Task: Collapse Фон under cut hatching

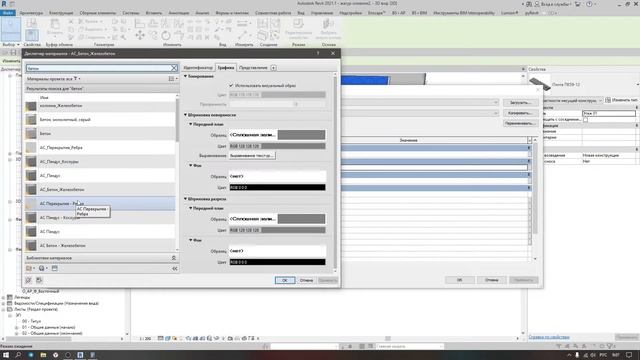Action: tap(191, 240)
